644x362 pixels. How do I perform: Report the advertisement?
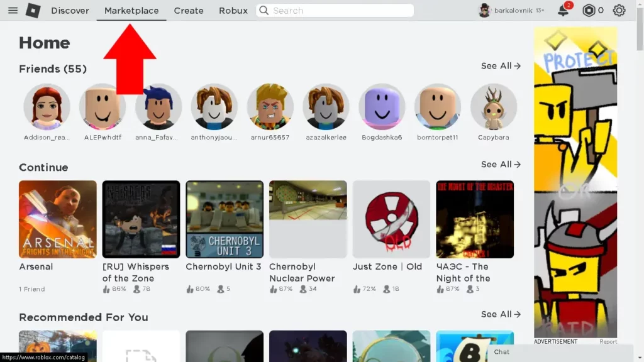(x=608, y=341)
